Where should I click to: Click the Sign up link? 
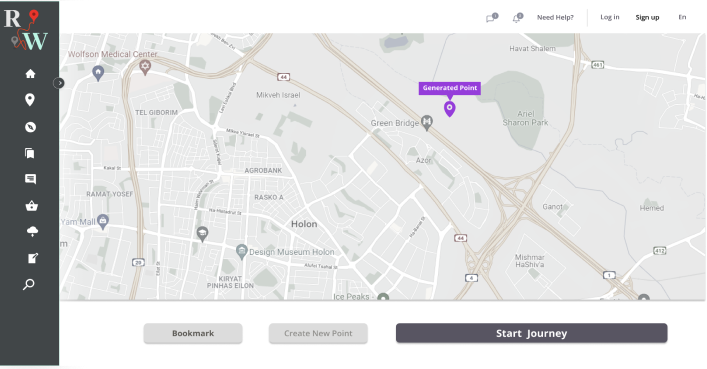[x=647, y=17]
